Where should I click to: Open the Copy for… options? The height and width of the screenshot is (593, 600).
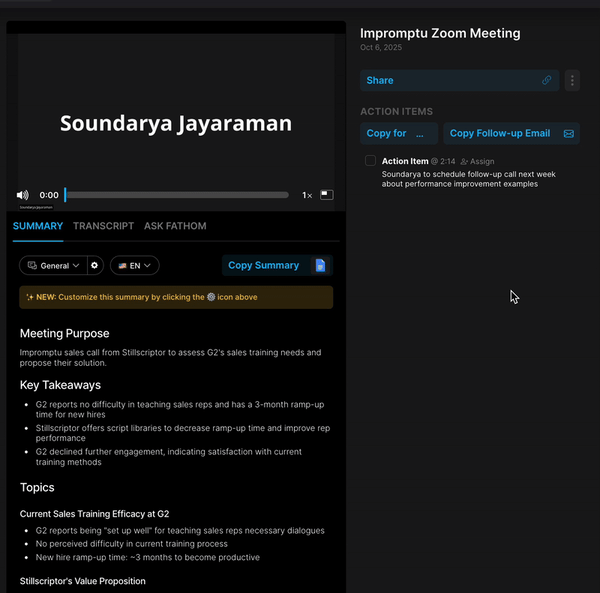point(398,133)
